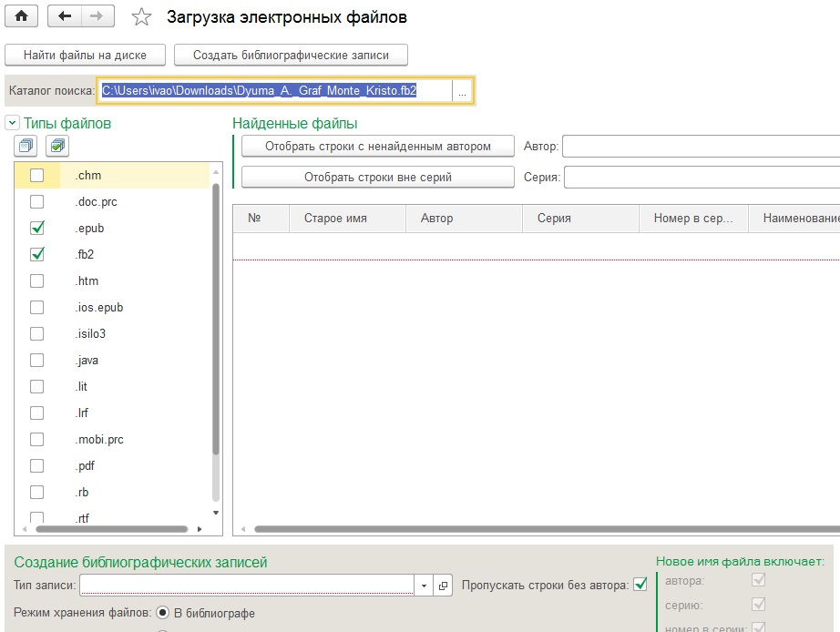The width and height of the screenshot is (840, 632).
Task: Toggle the .chm file type checkbox
Action: pyautogui.click(x=37, y=175)
